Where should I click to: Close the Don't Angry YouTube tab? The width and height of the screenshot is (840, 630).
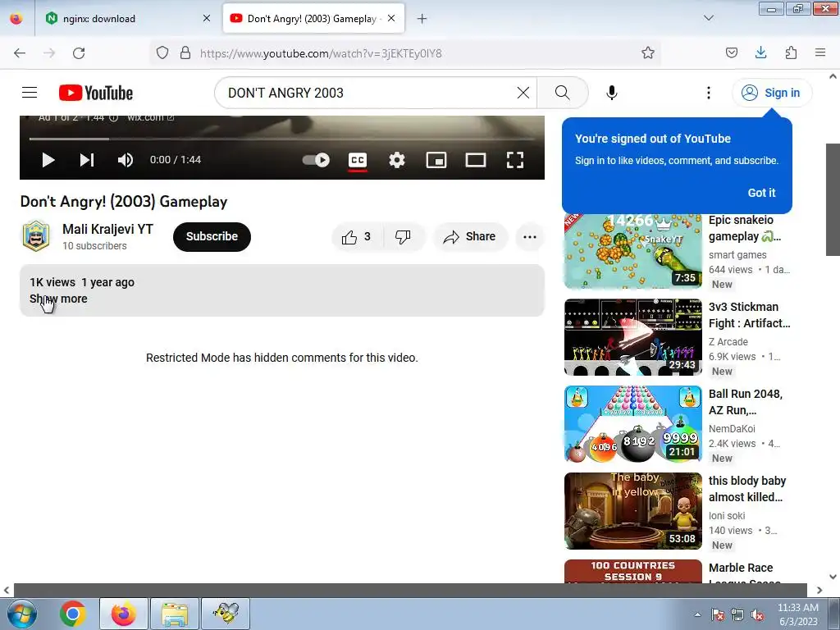pos(391,19)
